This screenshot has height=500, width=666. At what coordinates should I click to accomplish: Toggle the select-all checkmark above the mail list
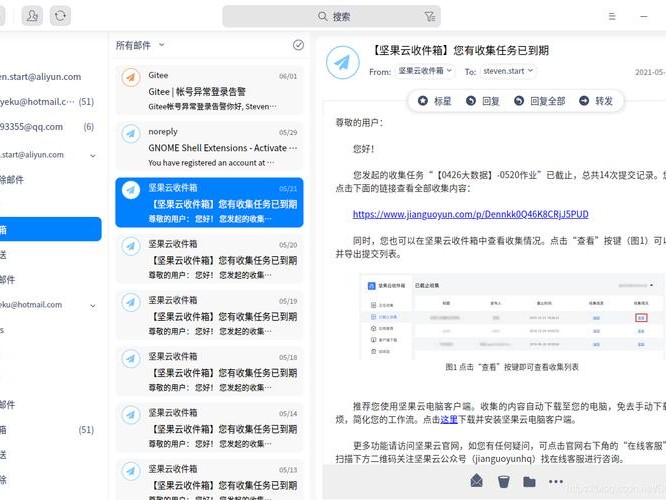click(298, 45)
